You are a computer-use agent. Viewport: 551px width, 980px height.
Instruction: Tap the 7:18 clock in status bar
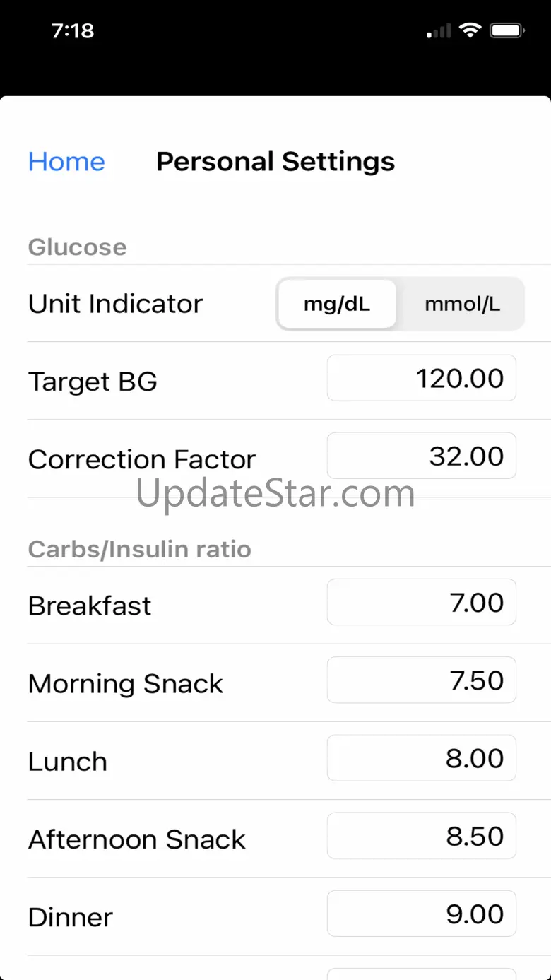(x=73, y=30)
